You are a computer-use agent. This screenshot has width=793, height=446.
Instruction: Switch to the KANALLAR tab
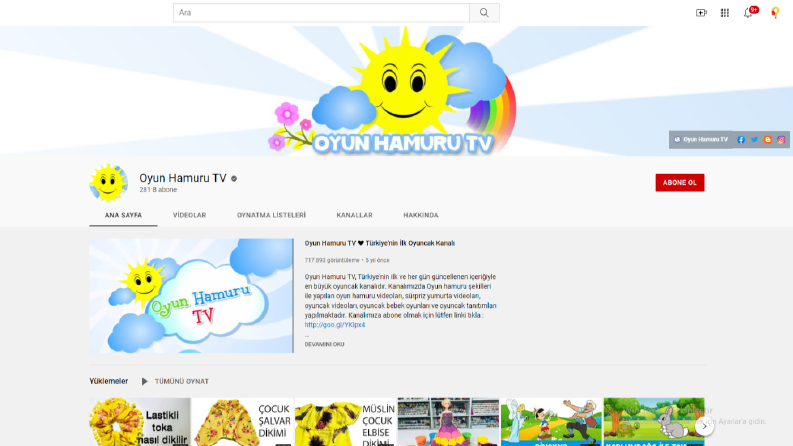[x=355, y=215]
